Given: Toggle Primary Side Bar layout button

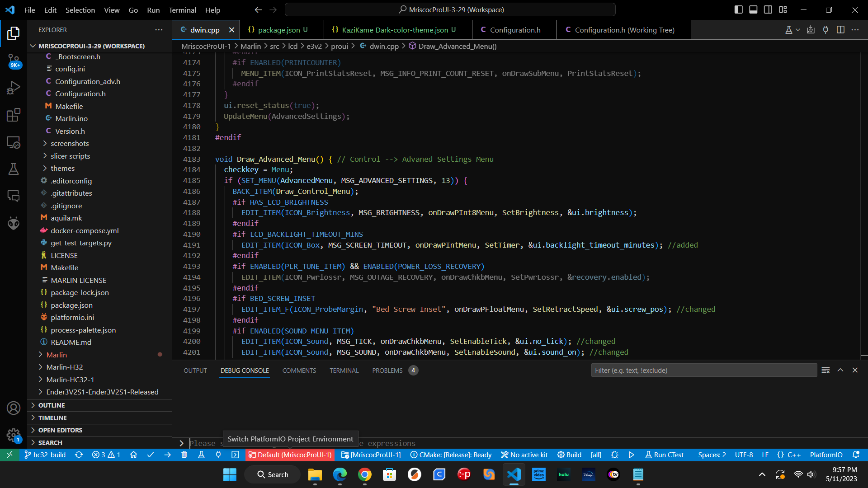Looking at the screenshot, I should click(738, 9).
